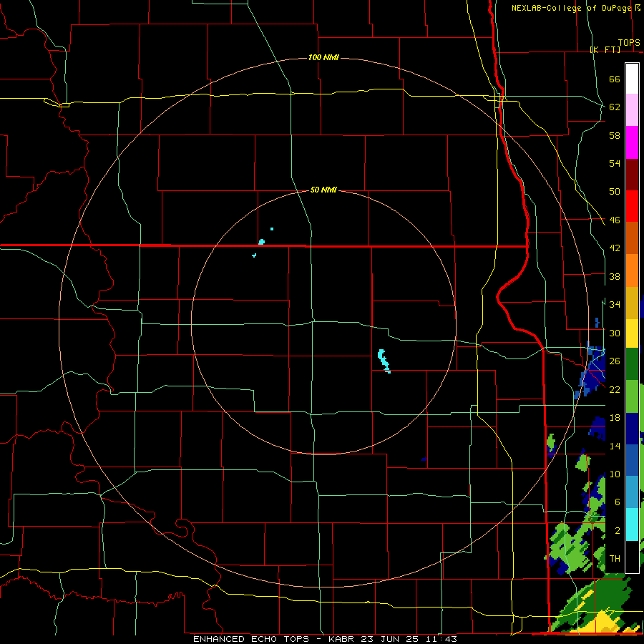Click the "50 NMI" range ring label
The height and width of the screenshot is (644, 644).
tap(323, 190)
